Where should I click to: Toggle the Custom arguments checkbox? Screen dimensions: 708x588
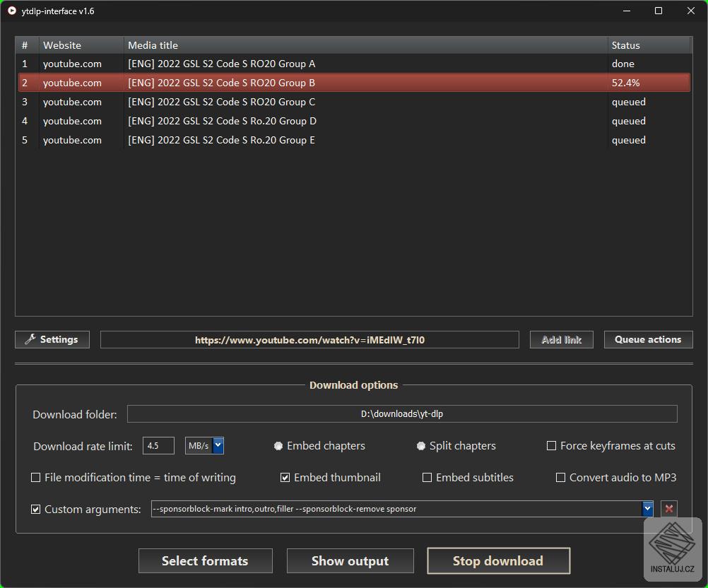click(36, 509)
